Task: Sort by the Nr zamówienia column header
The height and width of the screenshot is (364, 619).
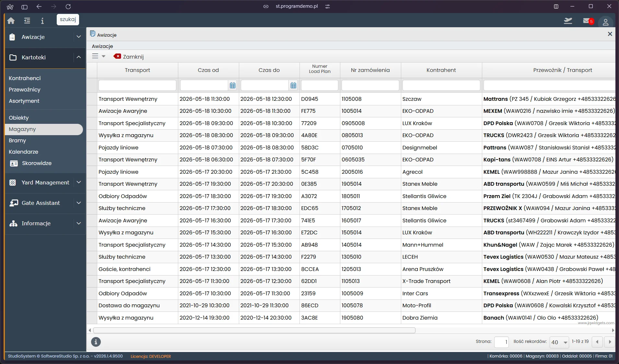Action: pos(370,70)
